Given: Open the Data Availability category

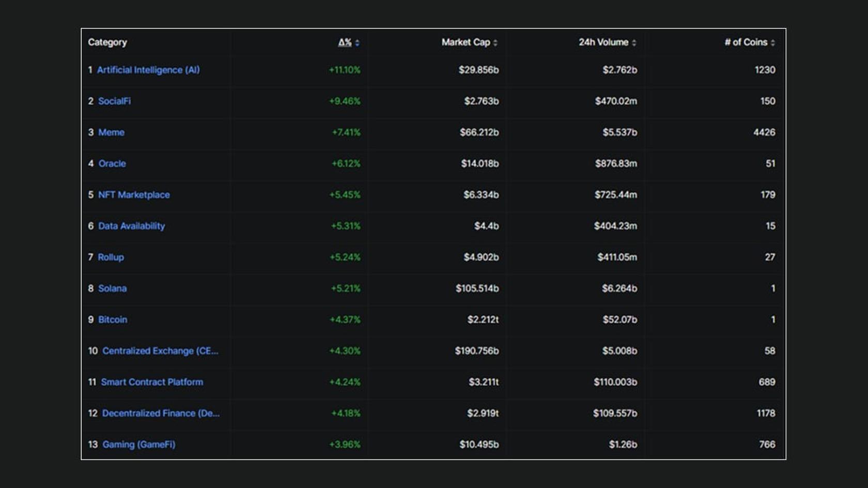Looking at the screenshot, I should pyautogui.click(x=132, y=226).
